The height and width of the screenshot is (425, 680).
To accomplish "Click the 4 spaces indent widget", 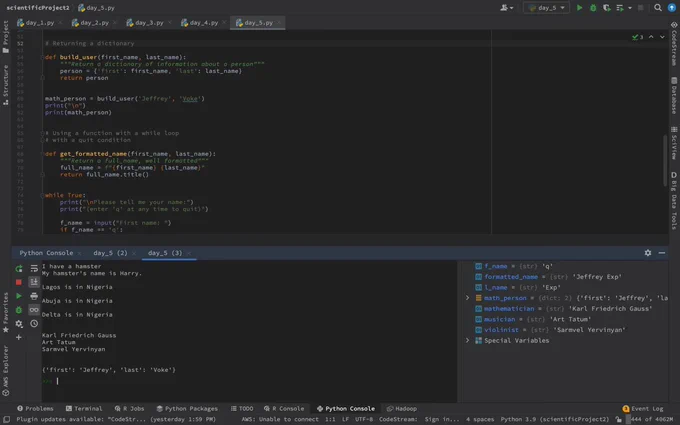I will pos(480,419).
